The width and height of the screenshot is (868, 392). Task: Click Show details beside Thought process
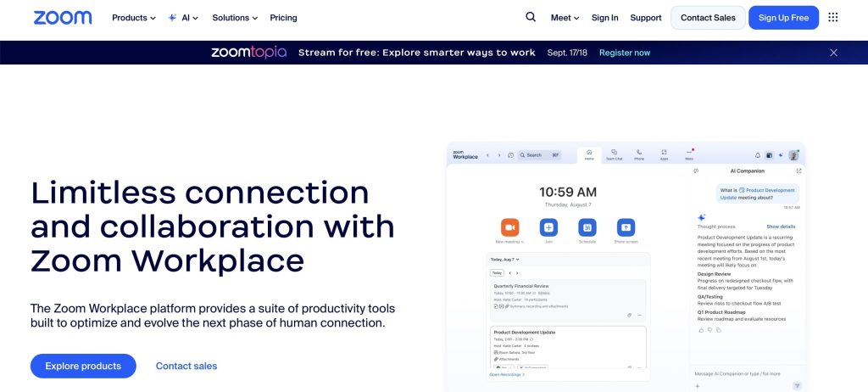point(781,227)
